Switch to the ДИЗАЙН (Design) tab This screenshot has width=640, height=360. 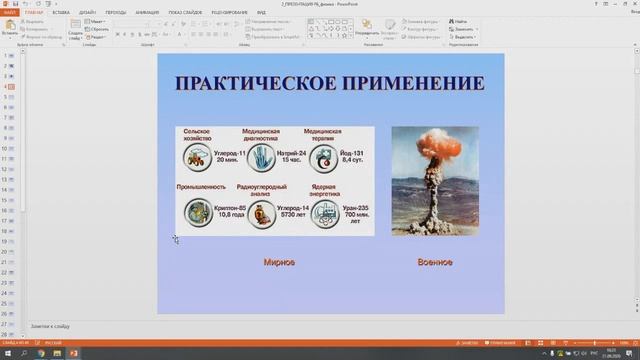[87, 13]
